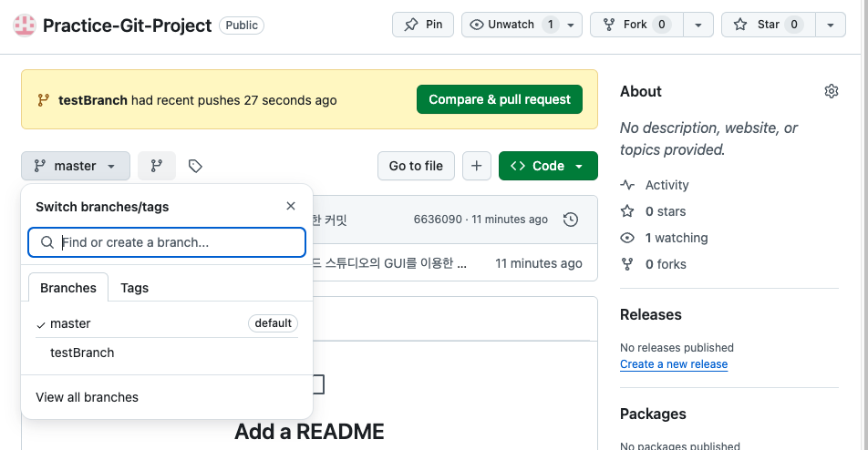Select the master branch in list

(71, 323)
